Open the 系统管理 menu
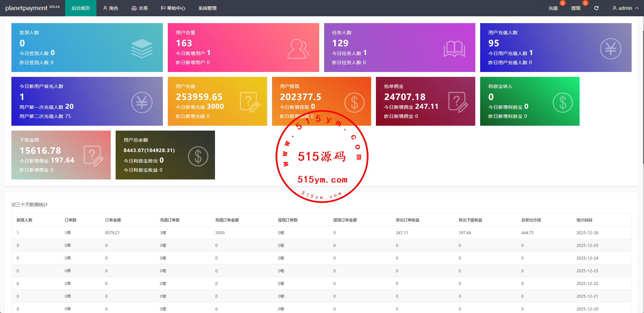The image size is (644, 313). pos(208,8)
